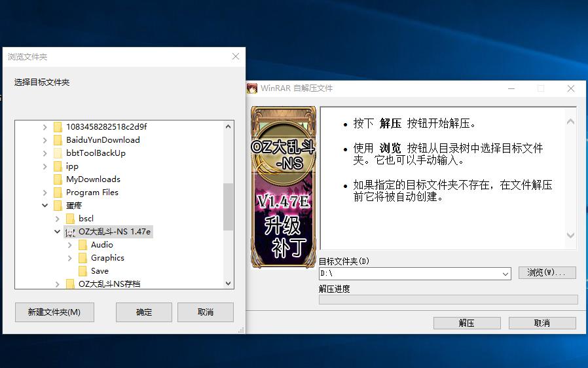This screenshot has width=588, height=368.
Task: Select the Graphics folder name
Action: click(107, 258)
